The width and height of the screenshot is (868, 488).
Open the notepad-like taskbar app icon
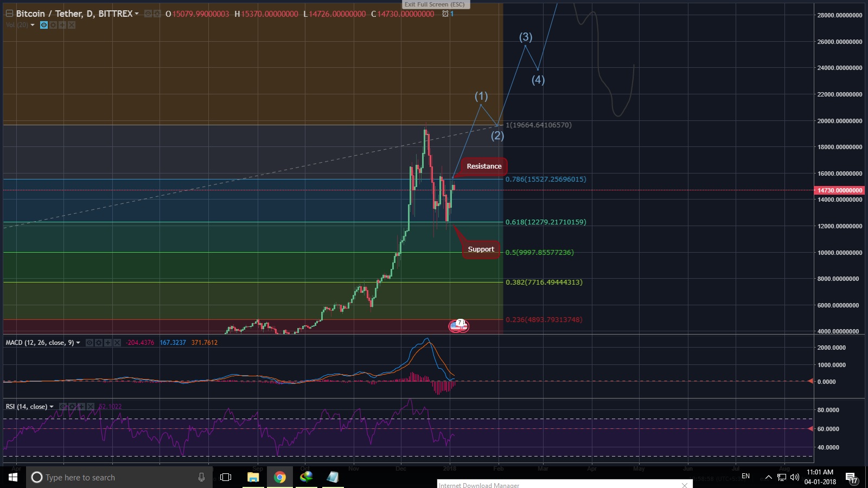point(333,477)
